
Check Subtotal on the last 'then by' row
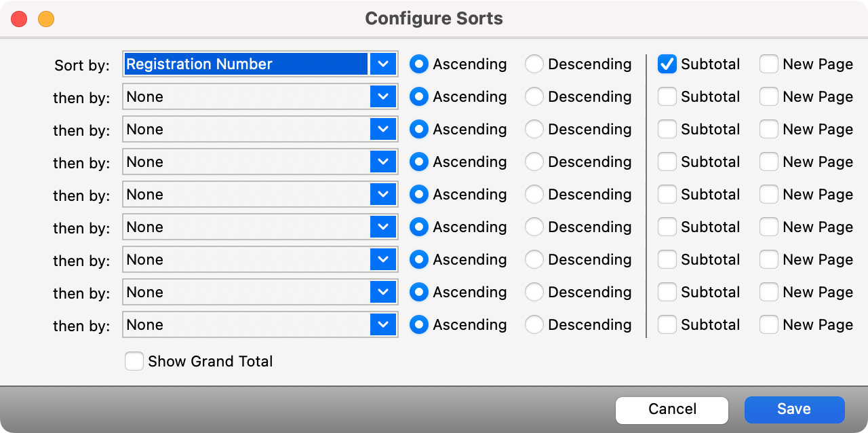pyautogui.click(x=667, y=324)
